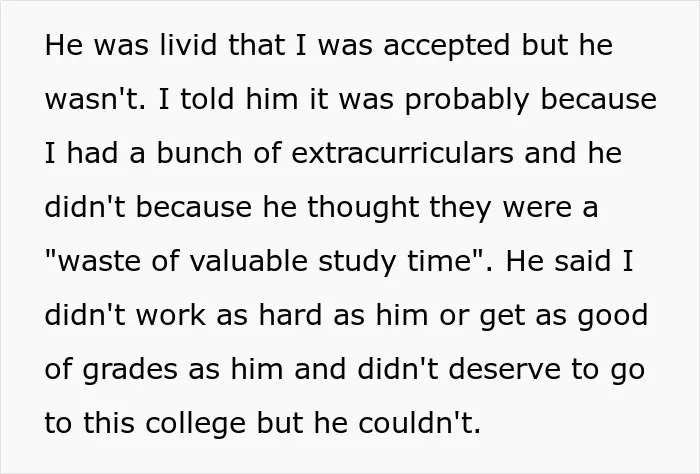Click the word 'work' in sixth line
The image size is (700, 474).
click(x=171, y=315)
